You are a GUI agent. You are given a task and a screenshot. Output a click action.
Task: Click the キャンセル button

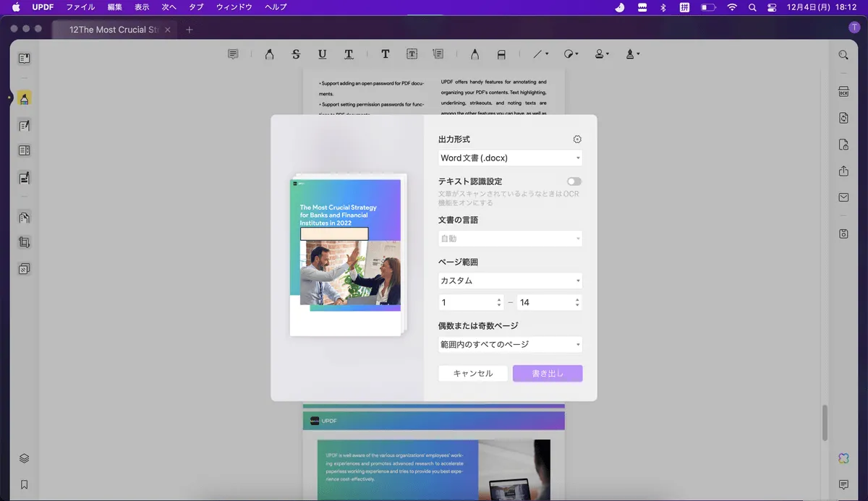pos(473,374)
